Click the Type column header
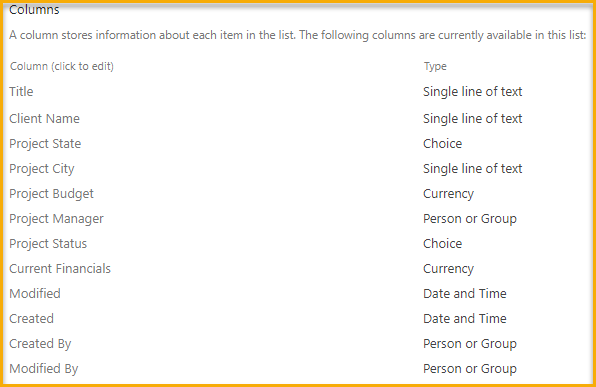This screenshot has height=387, width=596. (435, 67)
